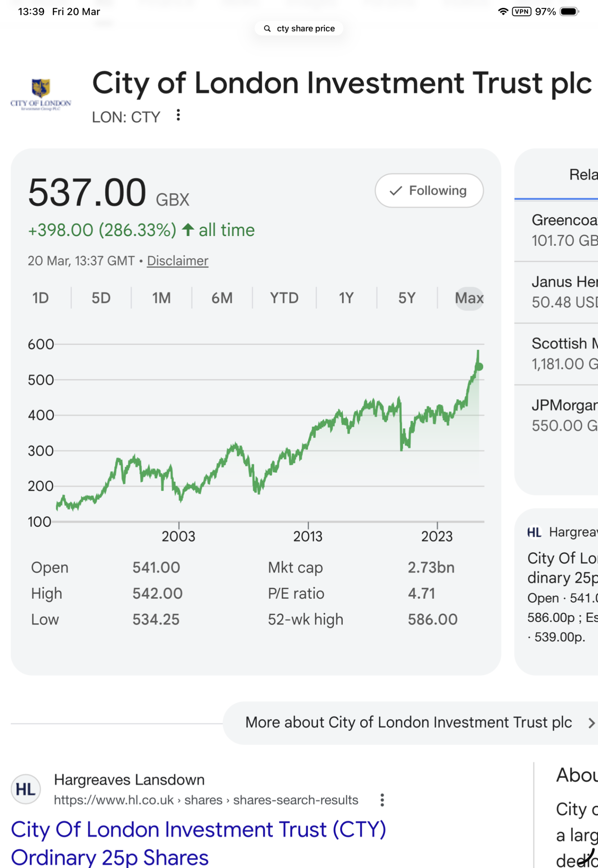The image size is (598, 868).
Task: Tap the cty share price search field
Action: click(305, 28)
